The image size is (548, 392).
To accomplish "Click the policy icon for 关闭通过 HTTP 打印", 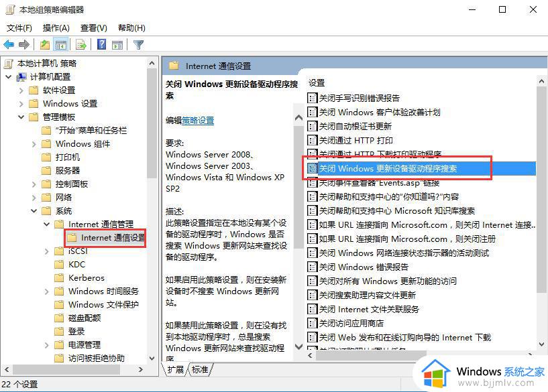I will [x=312, y=140].
